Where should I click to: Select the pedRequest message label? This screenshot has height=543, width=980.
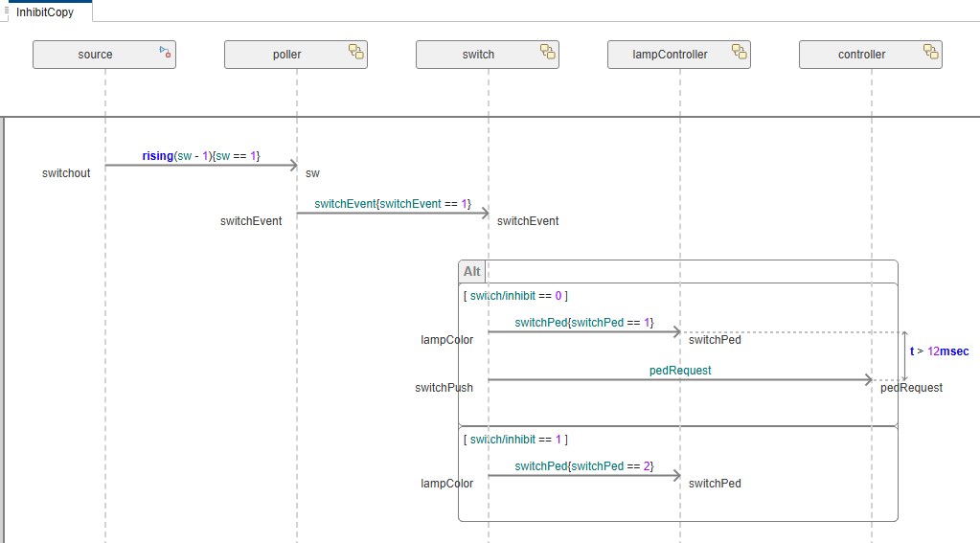pos(680,371)
